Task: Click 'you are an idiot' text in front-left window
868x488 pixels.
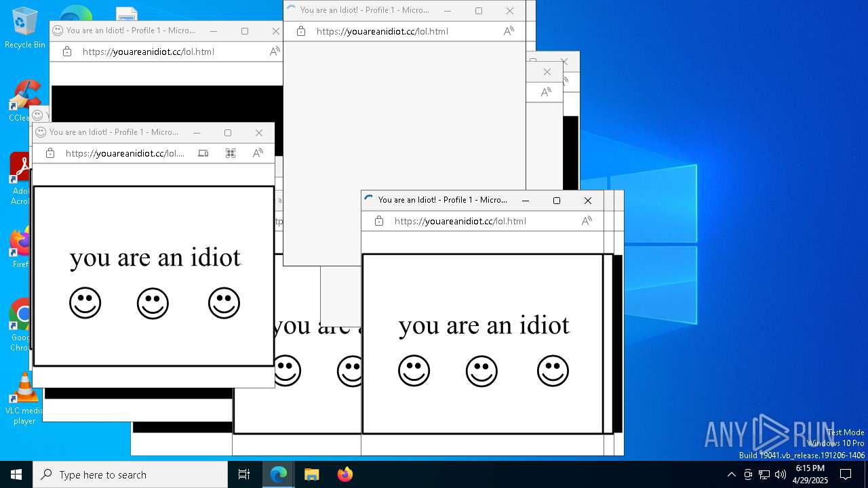Action: coord(155,258)
